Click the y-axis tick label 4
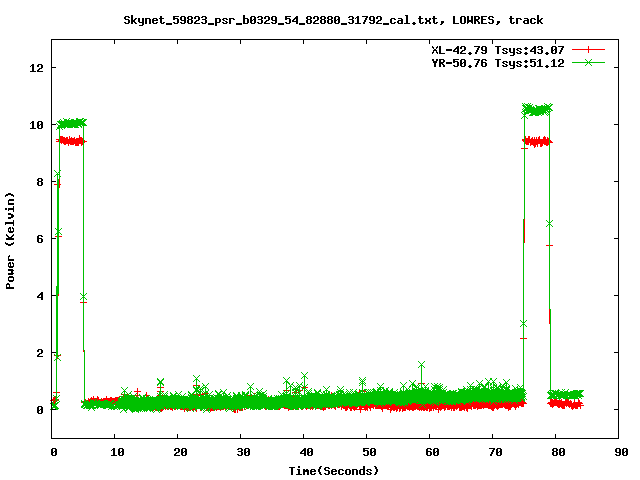 pos(40,296)
